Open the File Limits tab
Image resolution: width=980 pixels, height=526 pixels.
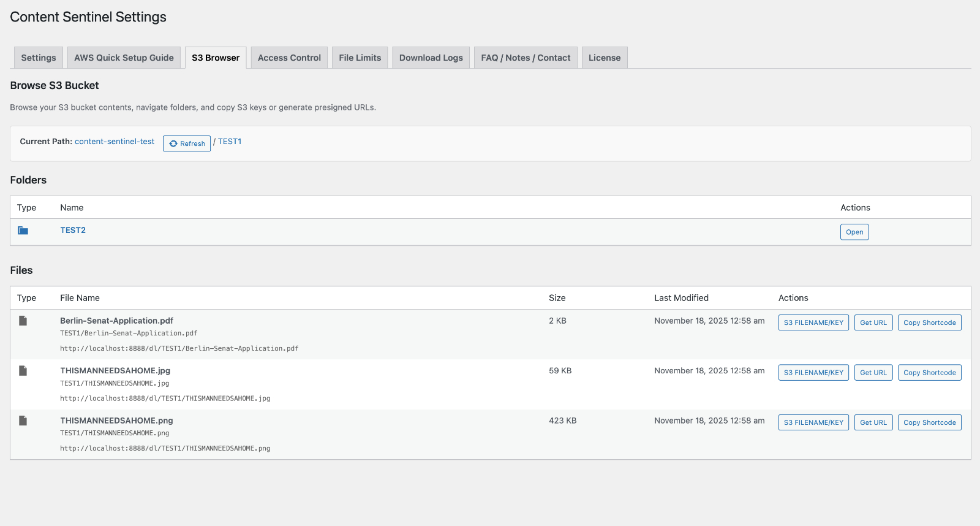click(x=360, y=58)
